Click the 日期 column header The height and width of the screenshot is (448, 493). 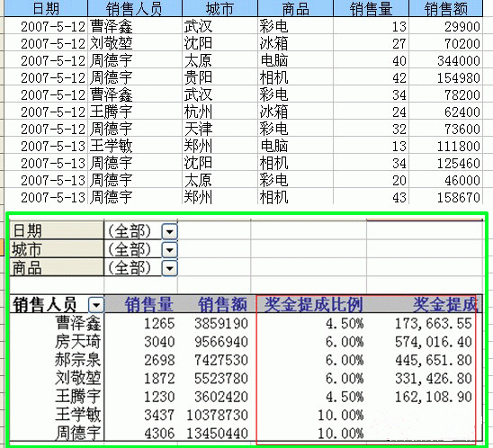point(46,8)
